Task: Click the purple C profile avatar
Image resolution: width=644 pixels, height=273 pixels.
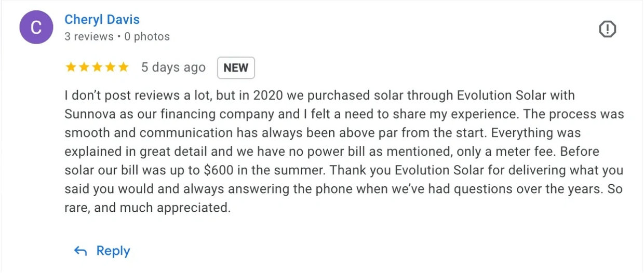Action: 36,28
